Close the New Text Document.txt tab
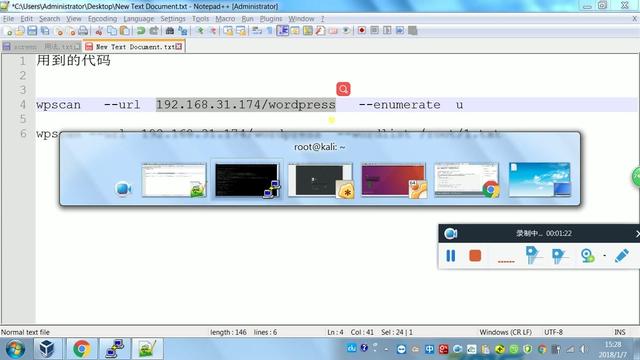Image resolution: width=640 pixels, height=360 pixels. tap(179, 47)
